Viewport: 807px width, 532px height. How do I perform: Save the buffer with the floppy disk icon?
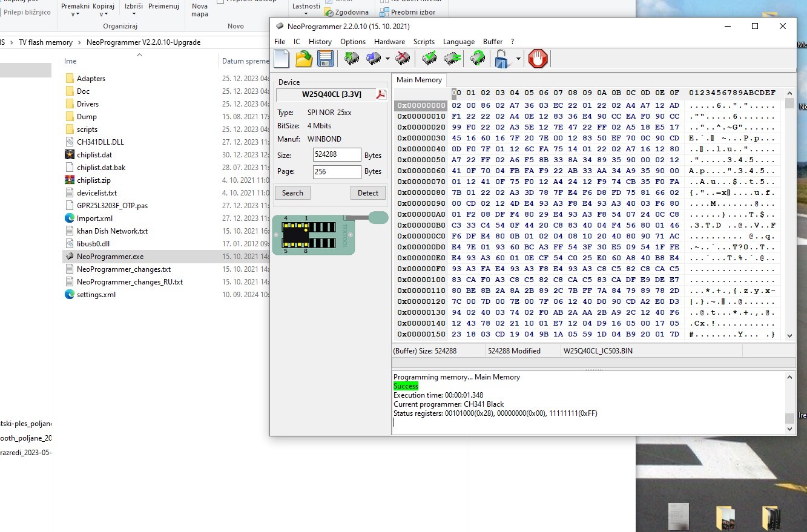[x=326, y=59]
